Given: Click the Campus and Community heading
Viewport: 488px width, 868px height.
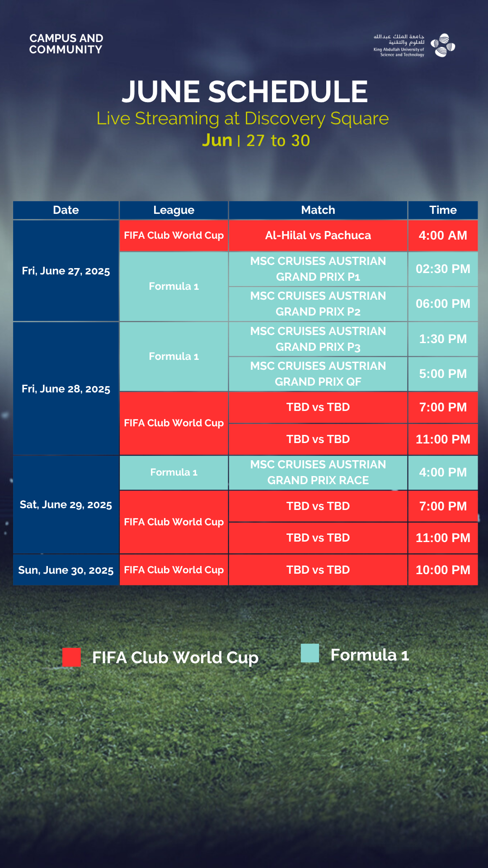Looking at the screenshot, I should pyautogui.click(x=66, y=44).
